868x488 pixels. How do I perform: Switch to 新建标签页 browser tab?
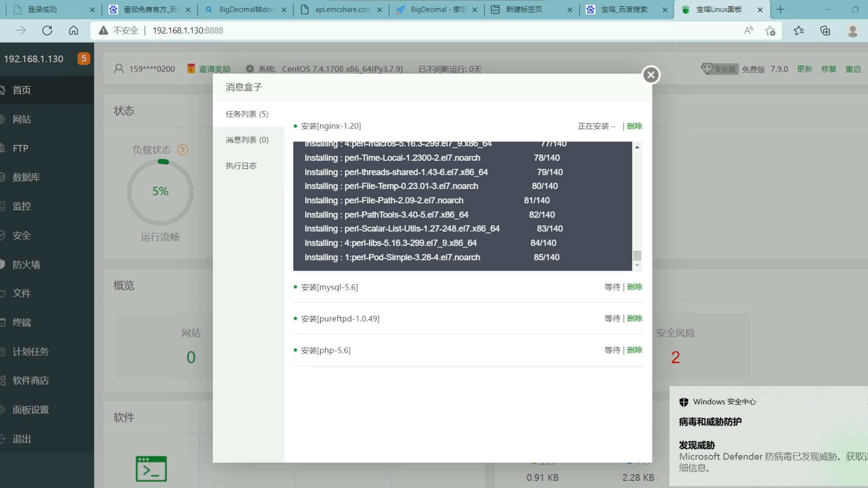[532, 9]
